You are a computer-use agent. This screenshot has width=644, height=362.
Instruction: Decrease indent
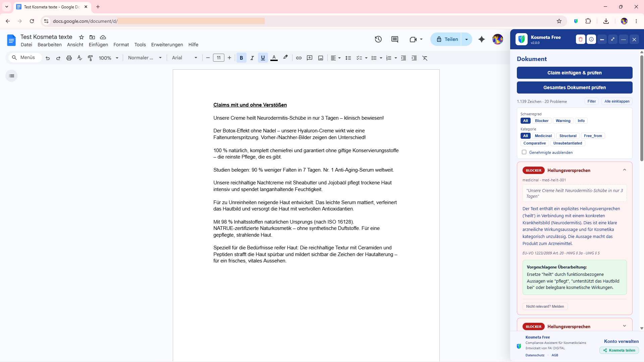(404, 58)
